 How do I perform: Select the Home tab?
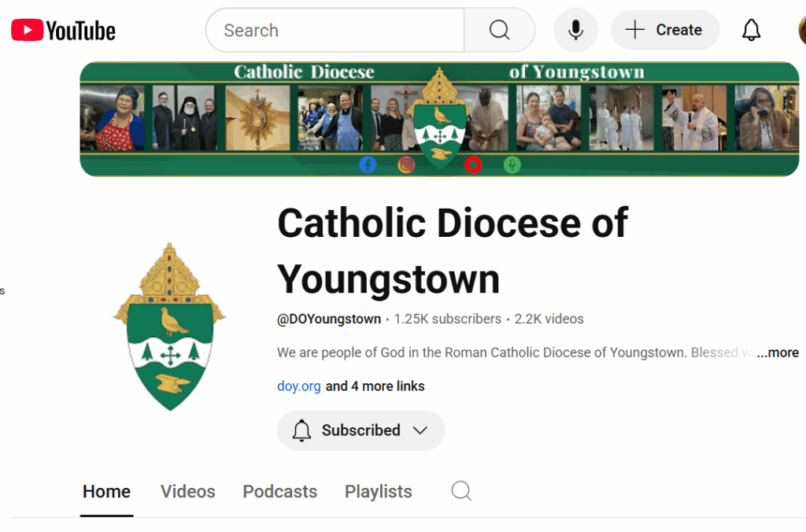click(106, 492)
